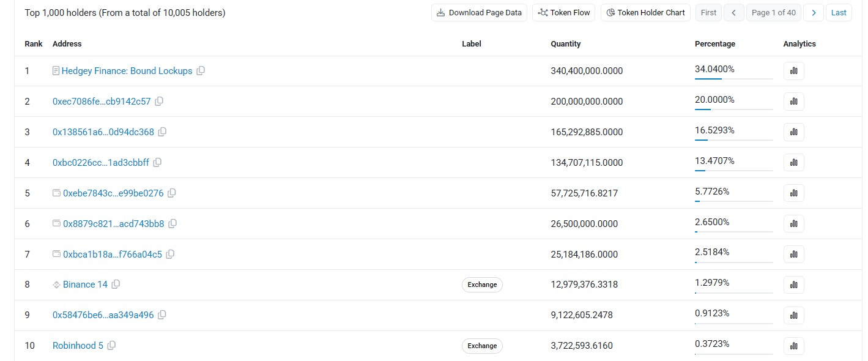The height and width of the screenshot is (361, 868).
Task: Copy address 0x138561a6…0d94dc368
Action: point(162,132)
